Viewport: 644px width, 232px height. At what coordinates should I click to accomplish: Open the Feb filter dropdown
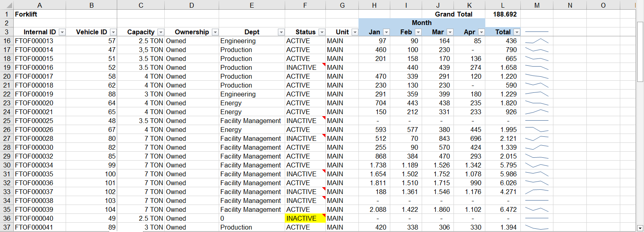click(x=418, y=32)
